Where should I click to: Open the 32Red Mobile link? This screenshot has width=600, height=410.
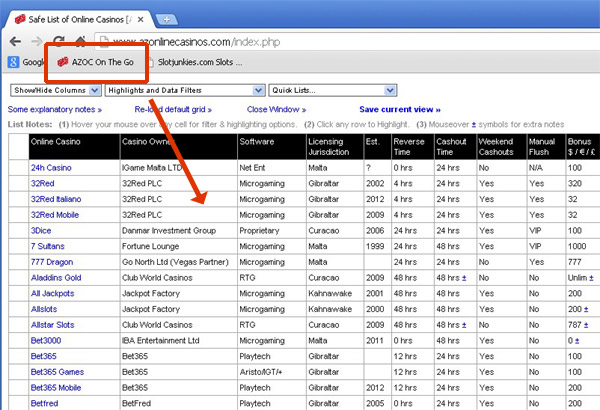coord(55,215)
